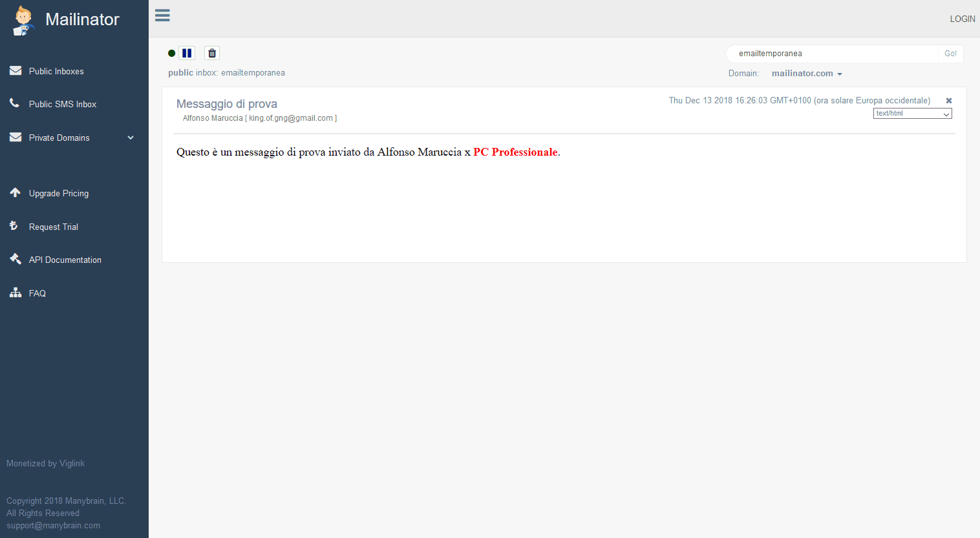Click the trash delete icon
Viewport: 980px width, 538px height.
point(212,53)
